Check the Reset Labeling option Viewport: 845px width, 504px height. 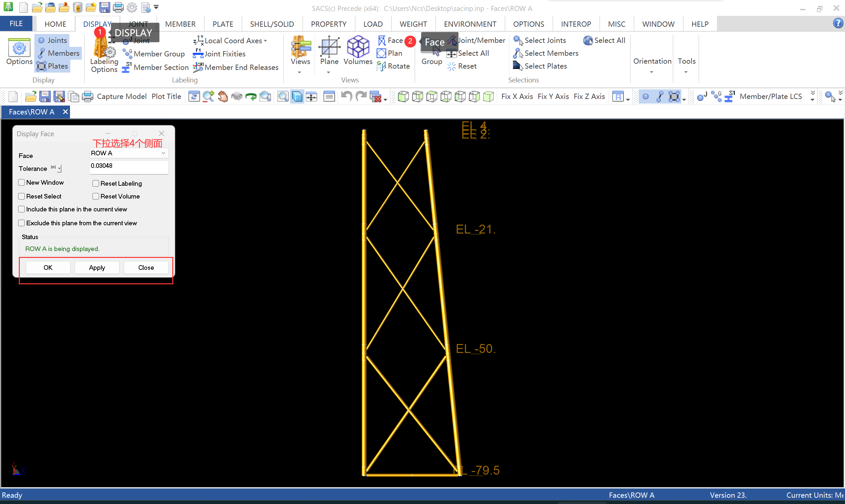(x=96, y=183)
